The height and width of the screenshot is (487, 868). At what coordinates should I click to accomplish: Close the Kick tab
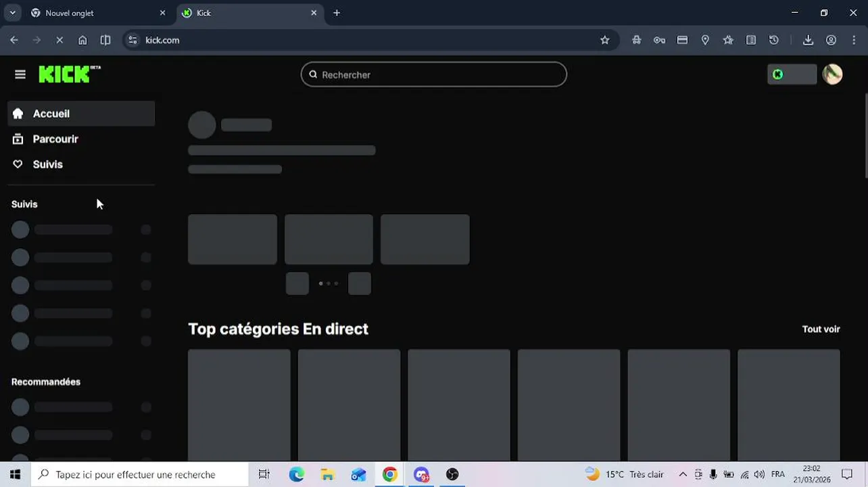(x=314, y=13)
